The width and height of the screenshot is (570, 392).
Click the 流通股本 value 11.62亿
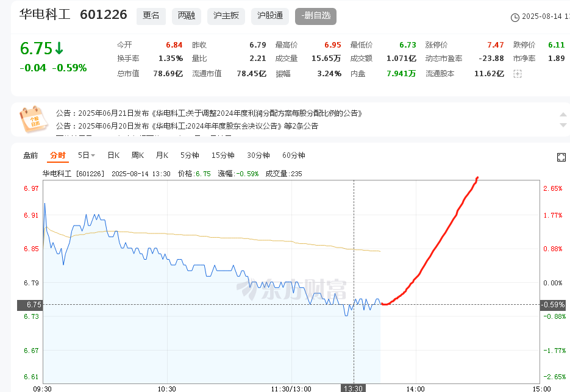coord(490,73)
